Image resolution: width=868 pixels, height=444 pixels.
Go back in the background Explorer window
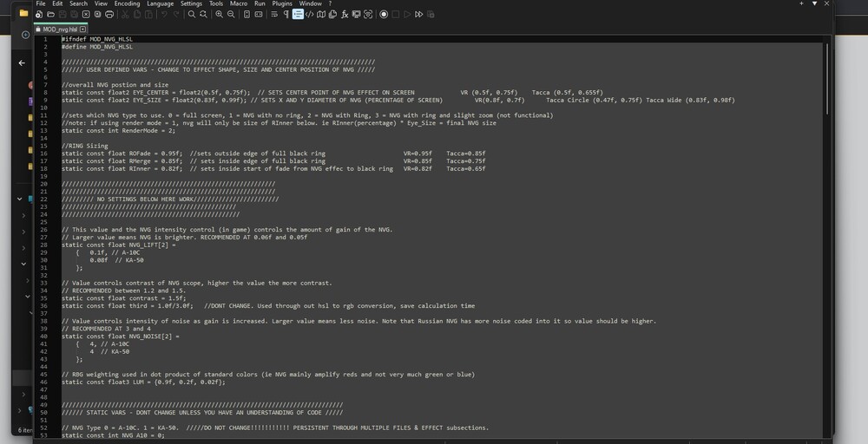pyautogui.click(x=22, y=63)
